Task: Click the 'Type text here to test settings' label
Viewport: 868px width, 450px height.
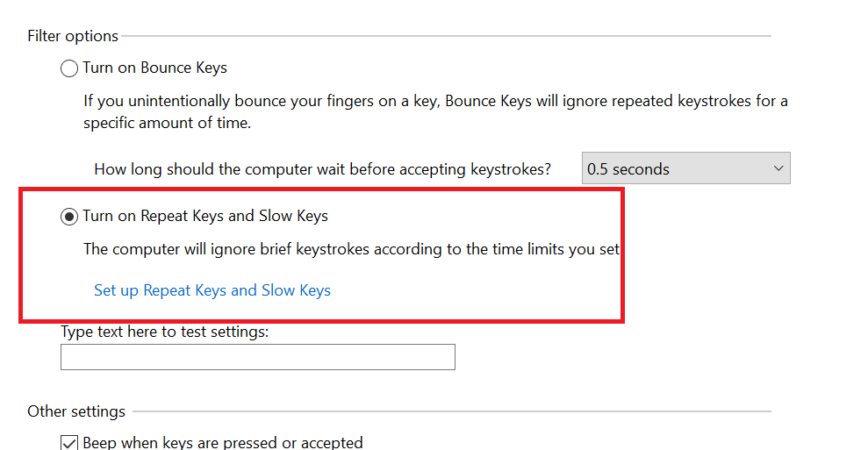Action: pos(164,332)
